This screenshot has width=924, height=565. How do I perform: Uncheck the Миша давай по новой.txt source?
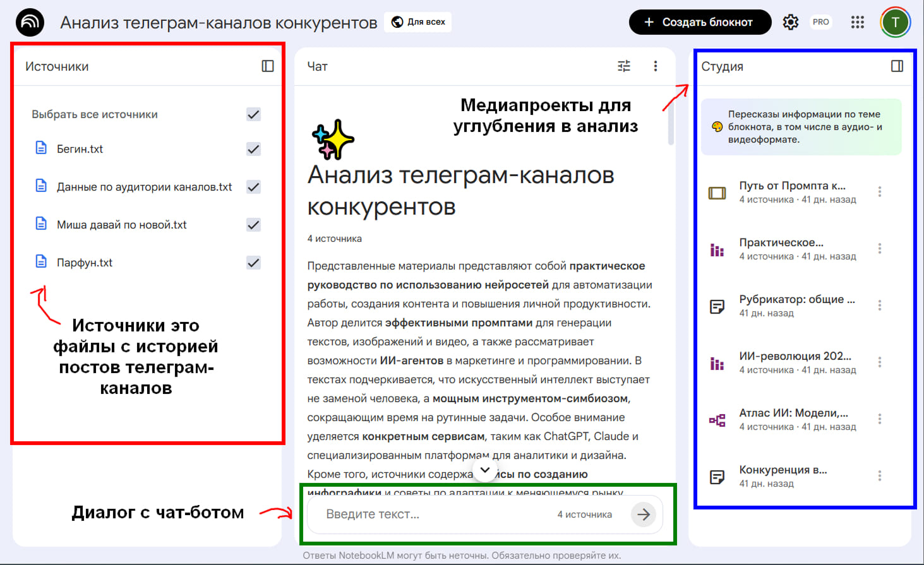click(x=253, y=223)
